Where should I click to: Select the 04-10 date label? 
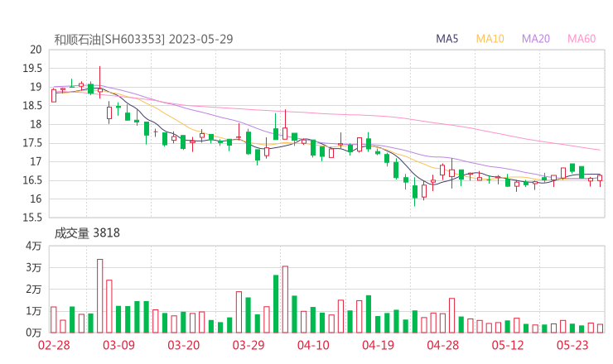point(313,345)
